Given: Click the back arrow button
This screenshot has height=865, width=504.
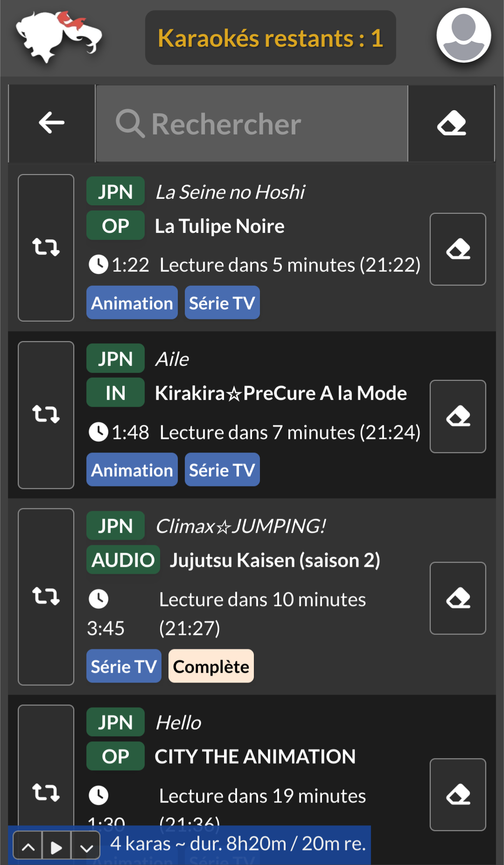Looking at the screenshot, I should 51,123.
